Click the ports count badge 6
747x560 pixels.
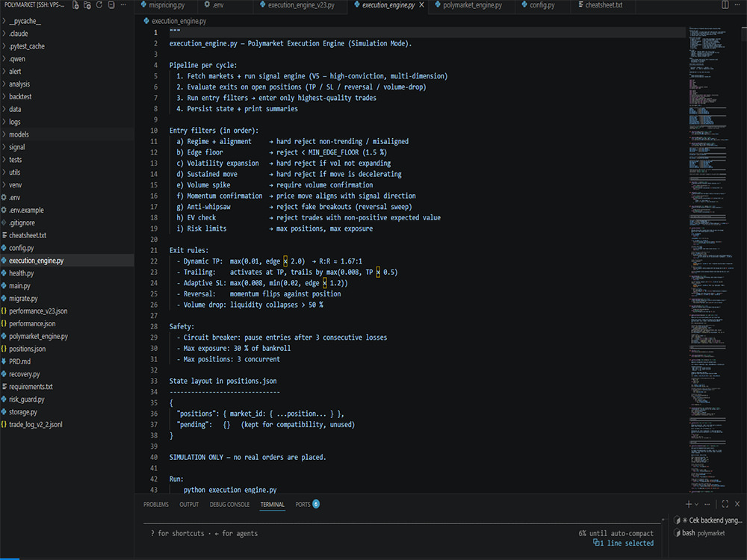coord(315,504)
